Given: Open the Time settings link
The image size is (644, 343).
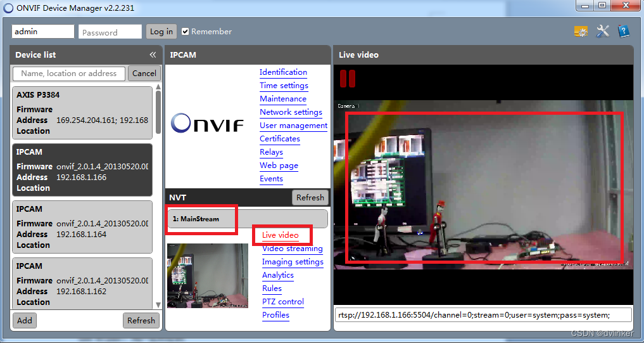Looking at the screenshot, I should (284, 86).
